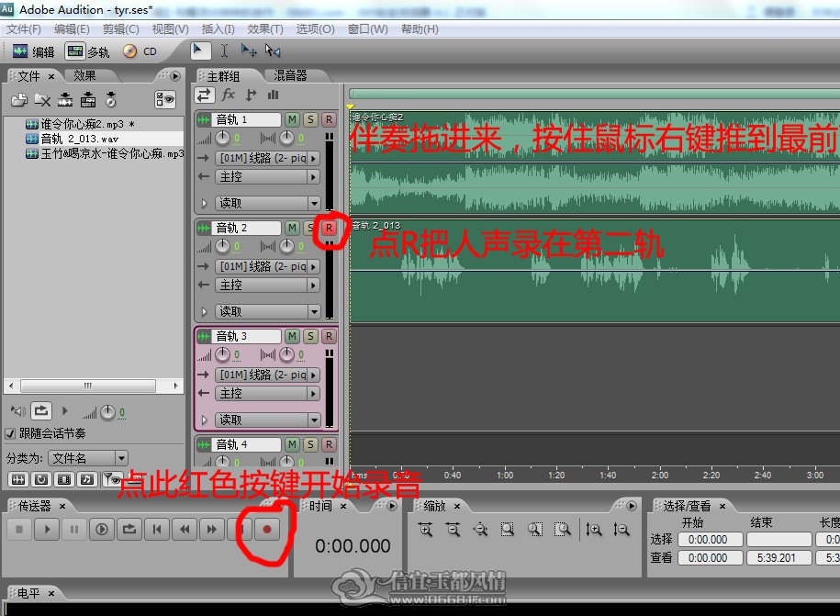Click the red Record button in transport
Screen dimensions: 840x616
tap(267, 530)
